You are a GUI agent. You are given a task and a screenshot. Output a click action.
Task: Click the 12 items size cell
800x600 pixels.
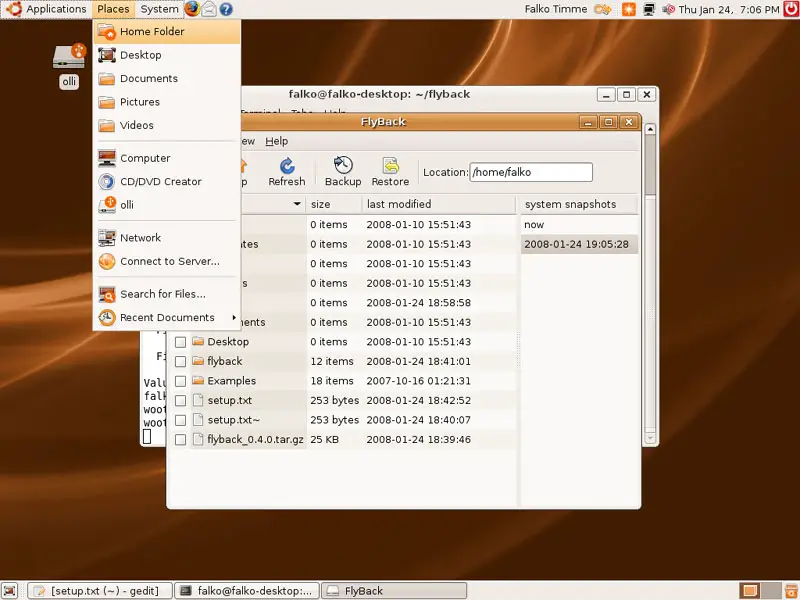(x=332, y=361)
